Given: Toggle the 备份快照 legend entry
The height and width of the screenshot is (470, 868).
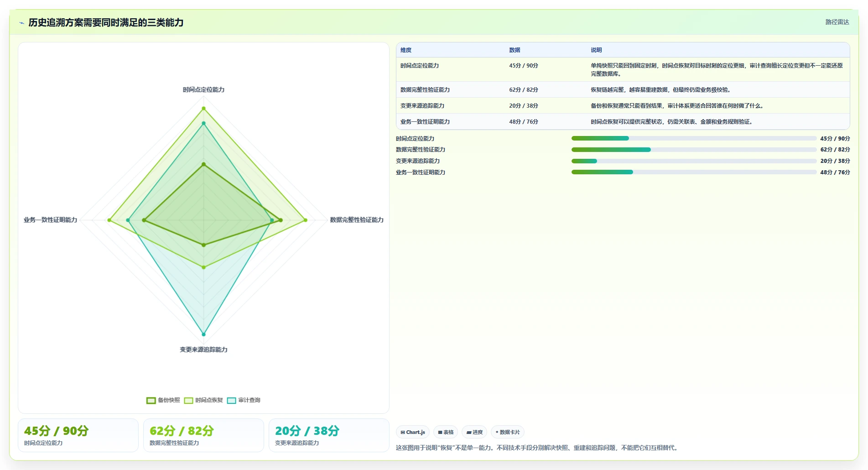Looking at the screenshot, I should [x=163, y=400].
